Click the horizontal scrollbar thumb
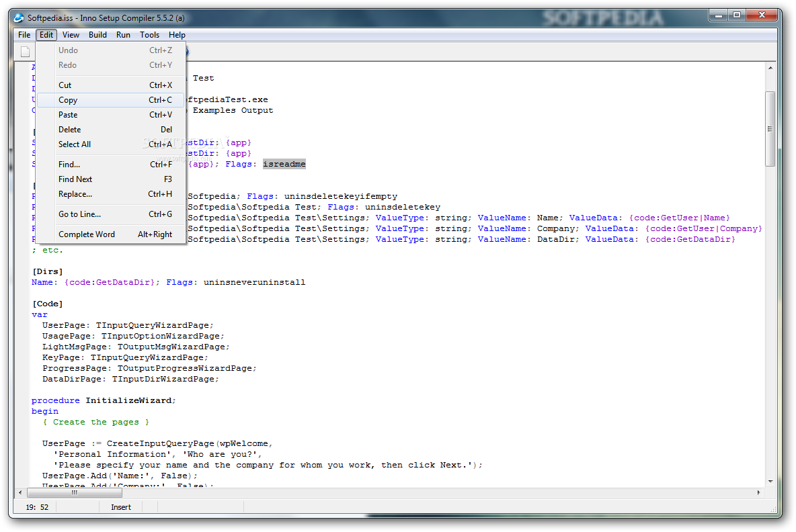 (74, 492)
